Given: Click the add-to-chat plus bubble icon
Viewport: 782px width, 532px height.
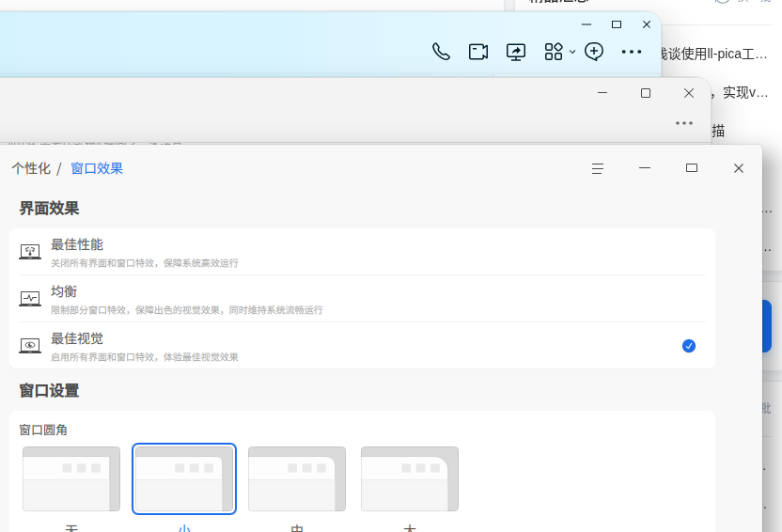Looking at the screenshot, I should point(593,52).
